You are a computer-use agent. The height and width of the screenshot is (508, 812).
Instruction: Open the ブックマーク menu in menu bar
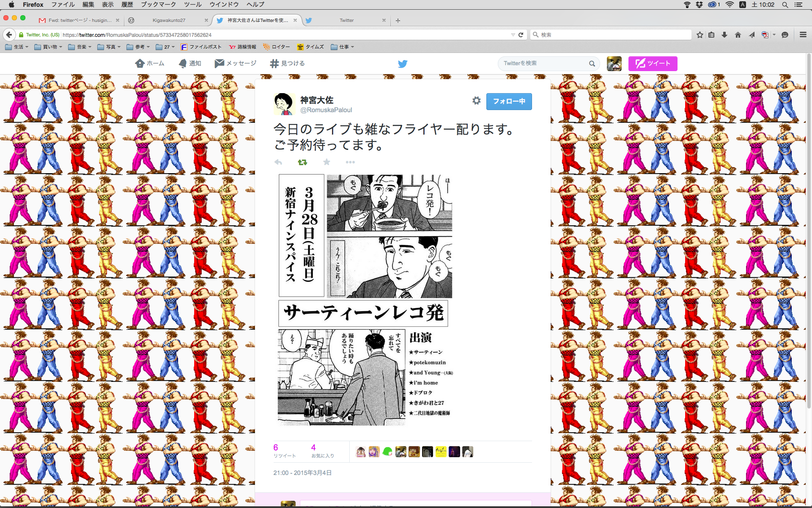[x=158, y=5]
